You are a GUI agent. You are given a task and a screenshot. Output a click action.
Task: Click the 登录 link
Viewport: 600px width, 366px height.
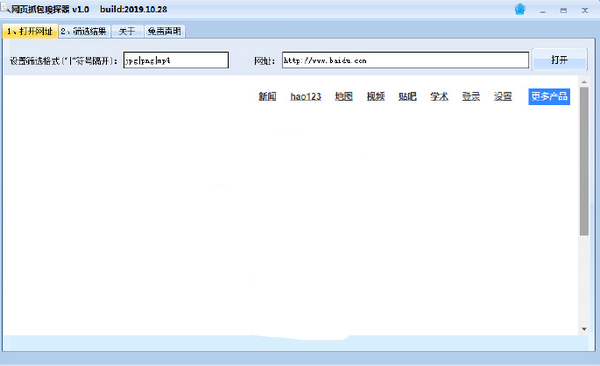coord(471,96)
